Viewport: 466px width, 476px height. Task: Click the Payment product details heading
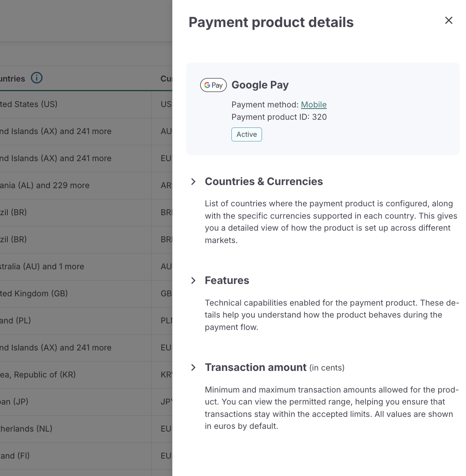coord(271,22)
